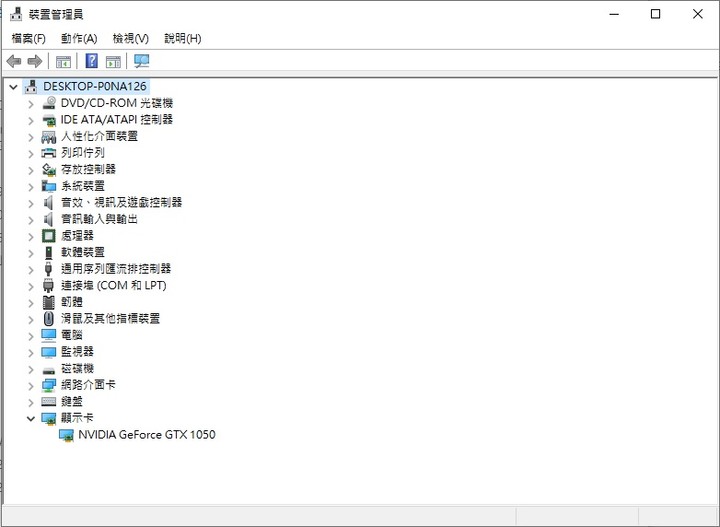Viewport: 720px width, 527px height.
Task: Click the Back arrow toolbar icon
Action: pos(14,61)
